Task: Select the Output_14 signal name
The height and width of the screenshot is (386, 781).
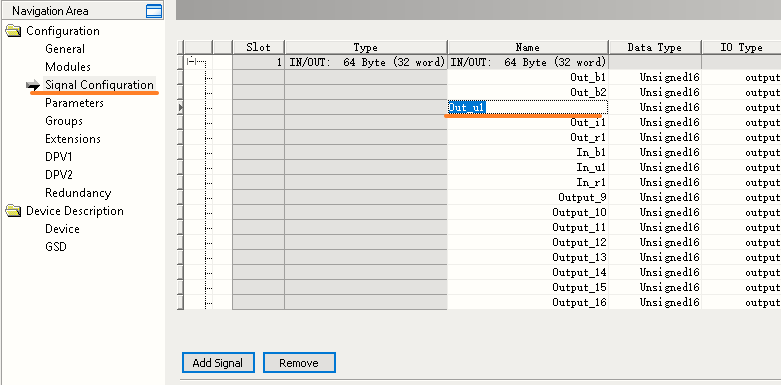Action: pyautogui.click(x=579, y=272)
